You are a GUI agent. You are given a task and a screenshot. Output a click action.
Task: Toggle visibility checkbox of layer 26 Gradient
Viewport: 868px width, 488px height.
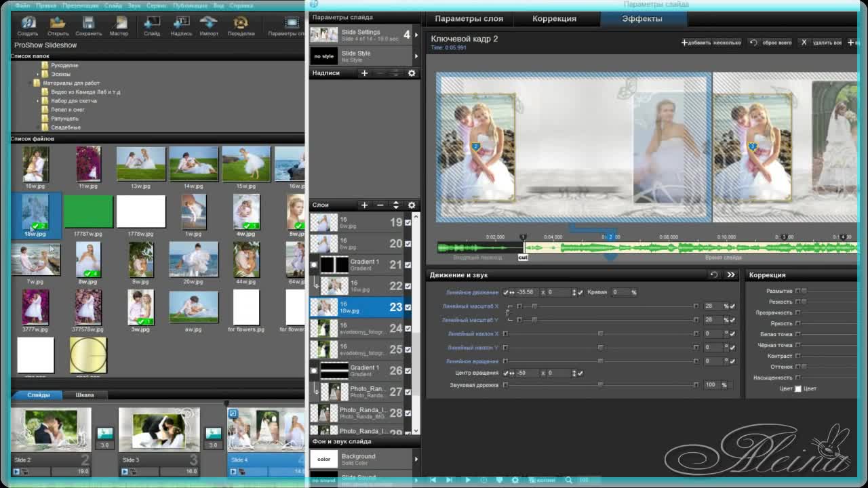408,371
